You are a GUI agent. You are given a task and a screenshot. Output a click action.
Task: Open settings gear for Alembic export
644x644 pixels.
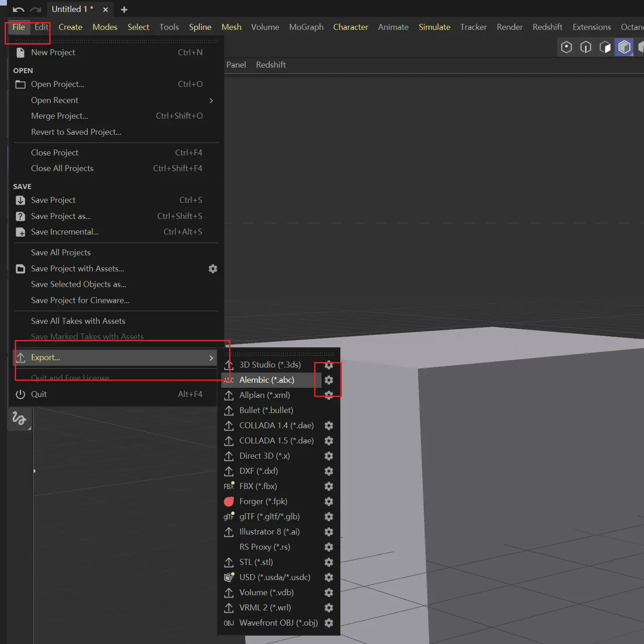(x=329, y=380)
